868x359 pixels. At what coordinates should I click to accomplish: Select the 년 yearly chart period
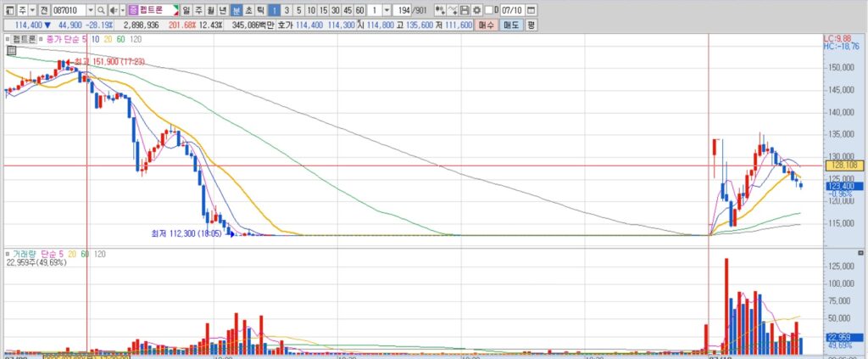(223, 10)
